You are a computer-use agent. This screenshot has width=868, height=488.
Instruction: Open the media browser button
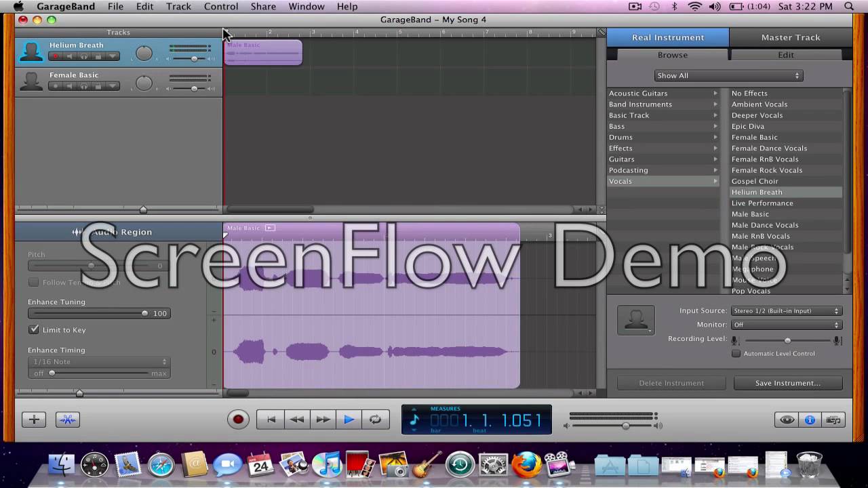833,420
